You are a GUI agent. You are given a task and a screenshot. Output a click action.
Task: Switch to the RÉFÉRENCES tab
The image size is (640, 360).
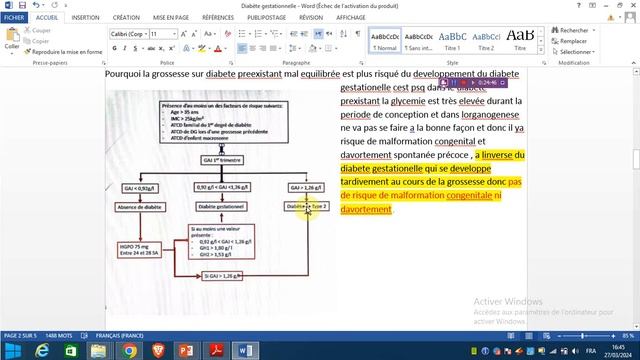point(218,18)
